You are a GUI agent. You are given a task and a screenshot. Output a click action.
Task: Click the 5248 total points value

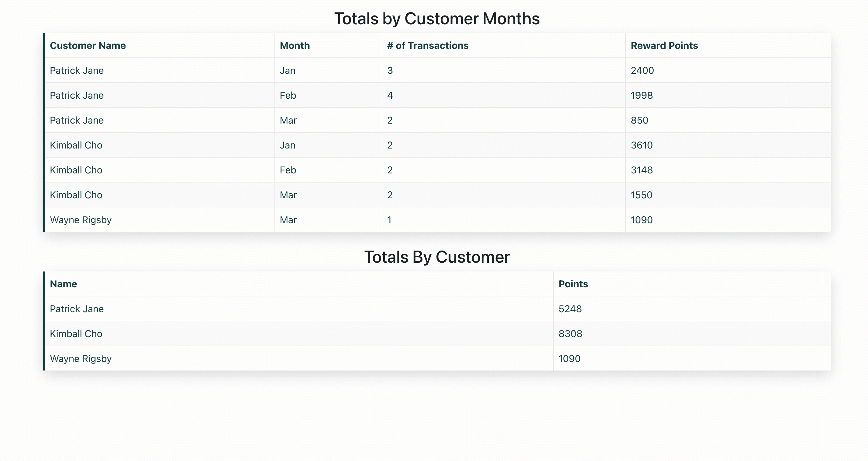(x=570, y=309)
